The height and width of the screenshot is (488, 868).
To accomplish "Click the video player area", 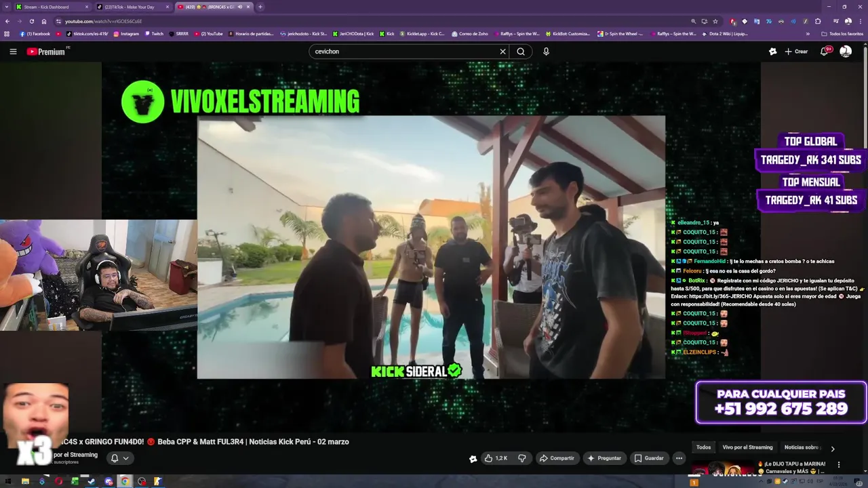I will 431,247.
